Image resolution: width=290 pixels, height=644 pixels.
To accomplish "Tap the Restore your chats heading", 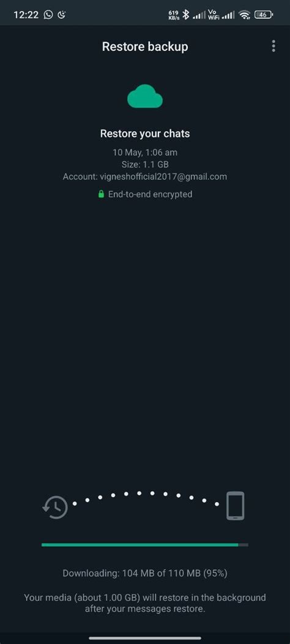I will click(x=145, y=133).
